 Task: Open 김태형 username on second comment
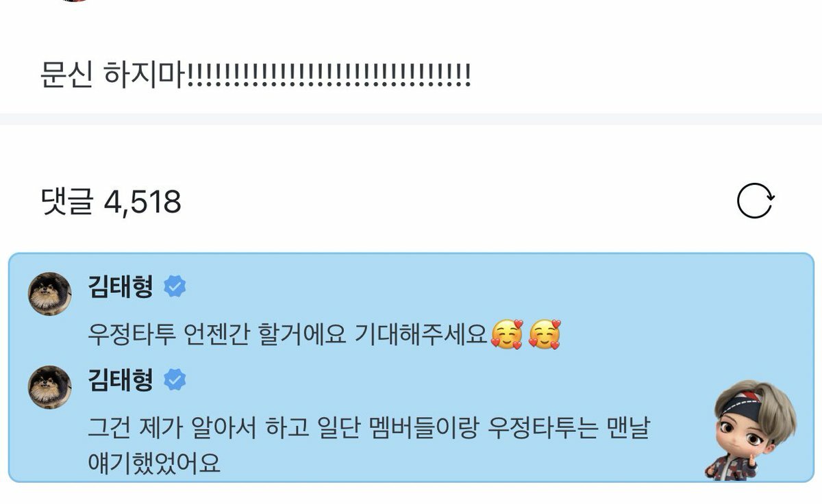[x=121, y=379]
